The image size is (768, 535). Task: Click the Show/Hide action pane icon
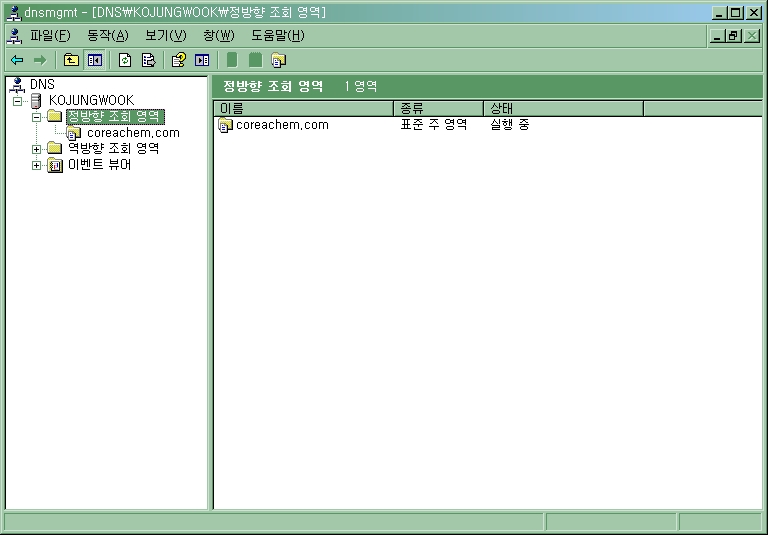pyautogui.click(x=202, y=60)
